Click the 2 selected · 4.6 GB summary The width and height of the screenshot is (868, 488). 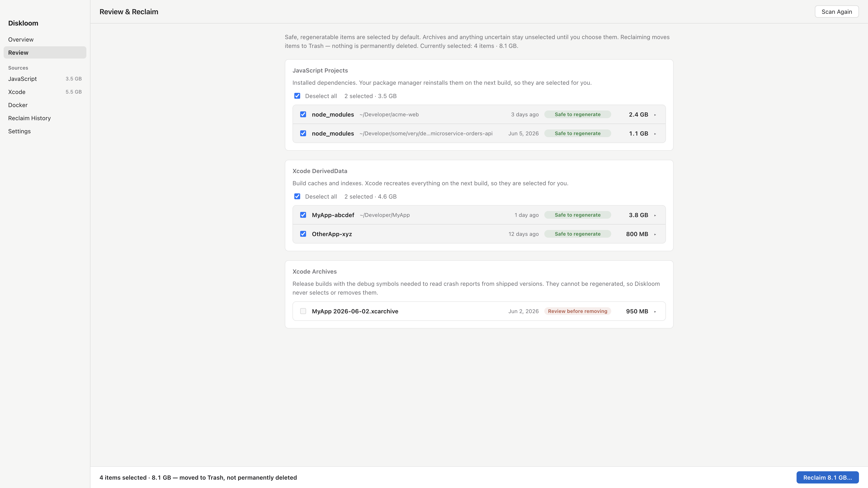tap(371, 196)
